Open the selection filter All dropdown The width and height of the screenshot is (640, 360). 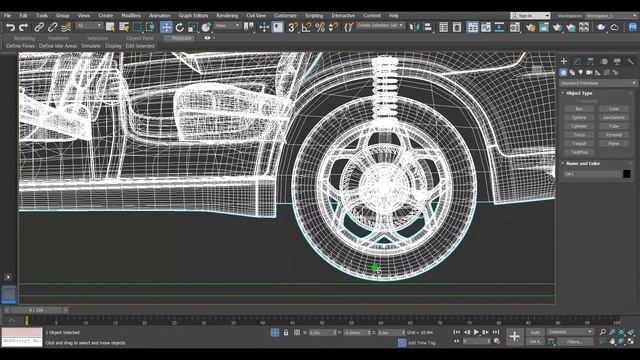89,26
